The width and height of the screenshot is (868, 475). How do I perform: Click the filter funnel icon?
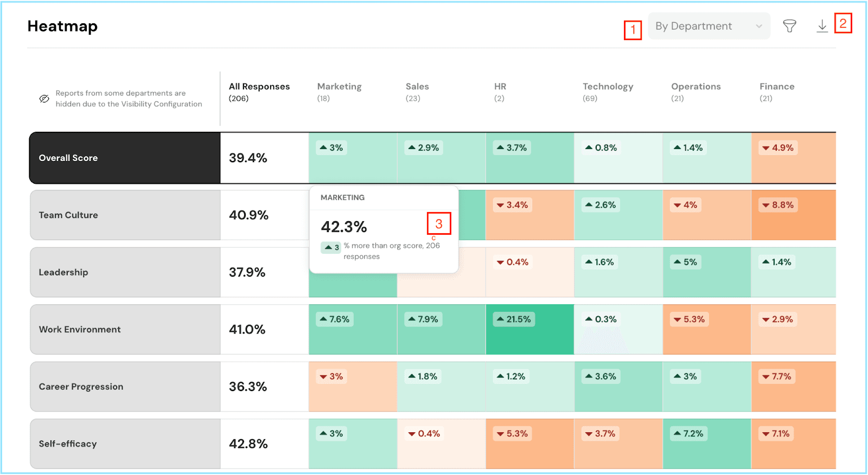pyautogui.click(x=789, y=26)
